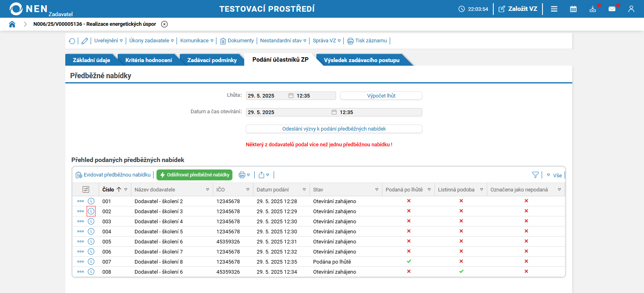Open Uveřejnění dropdown menu

(108, 41)
